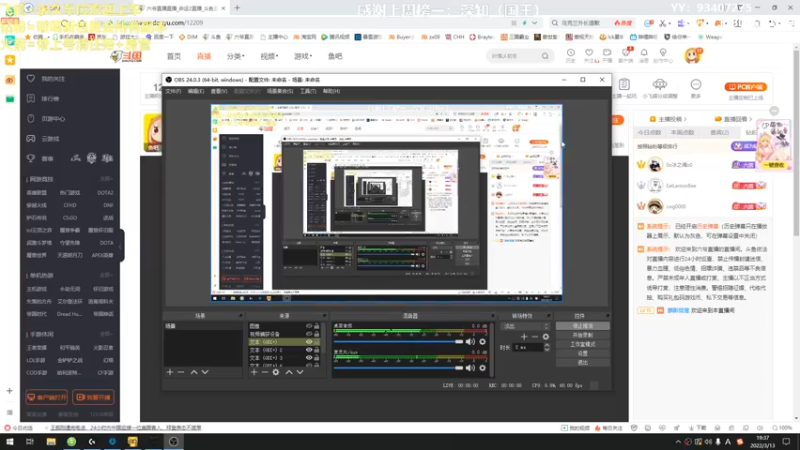This screenshot has height=450, width=800.
Task: Pop out the 混音器 dock via header icon
Action: [x=492, y=316]
